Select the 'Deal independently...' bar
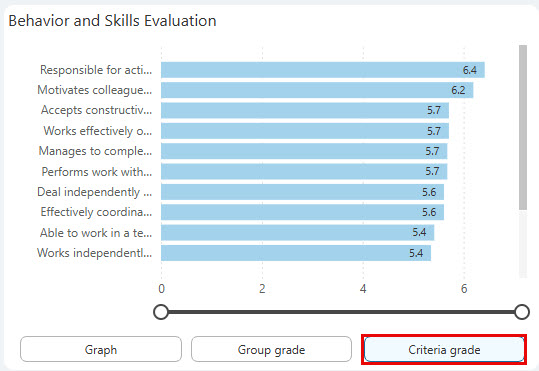This screenshot has width=539, height=371. pos(302,192)
